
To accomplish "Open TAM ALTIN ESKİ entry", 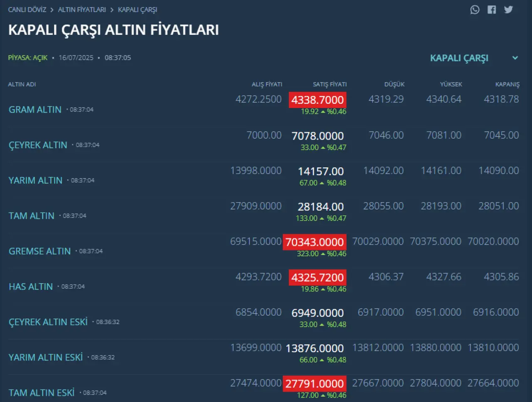I will [42, 392].
